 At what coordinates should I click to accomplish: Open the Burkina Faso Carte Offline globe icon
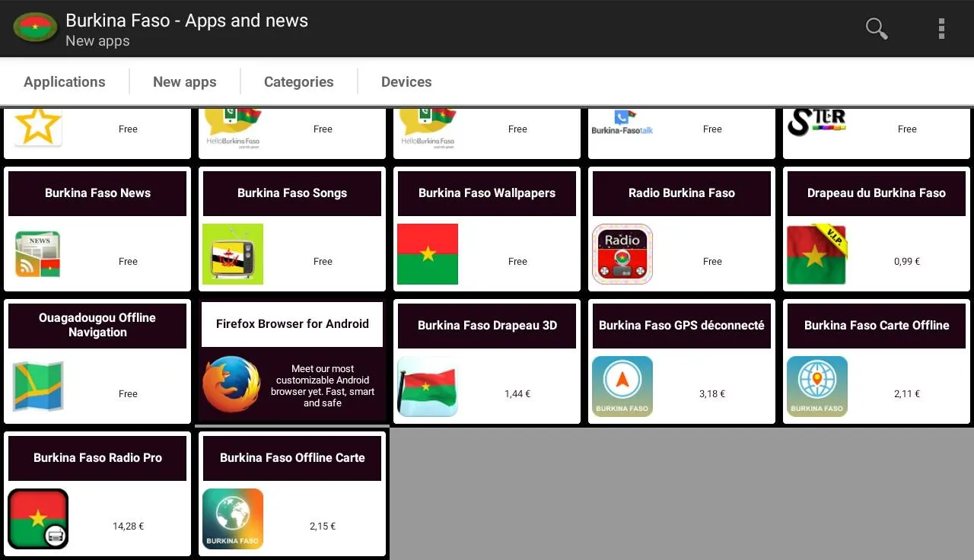pos(817,387)
